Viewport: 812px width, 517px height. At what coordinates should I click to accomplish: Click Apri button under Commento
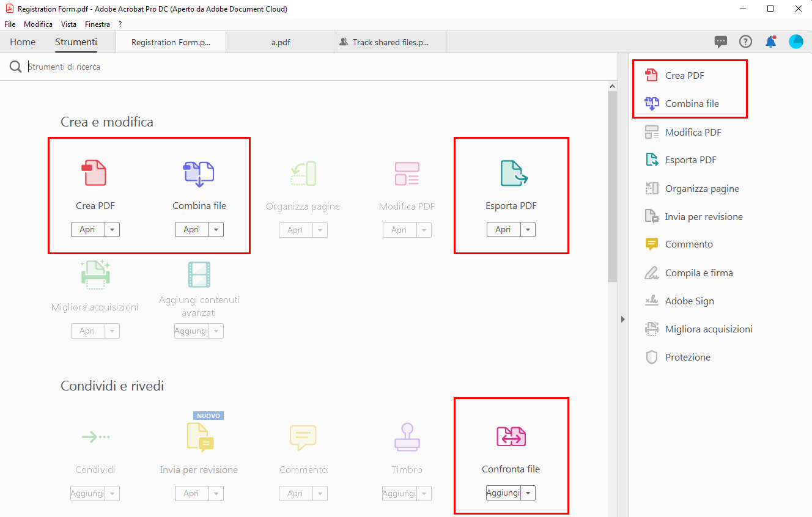tap(295, 493)
